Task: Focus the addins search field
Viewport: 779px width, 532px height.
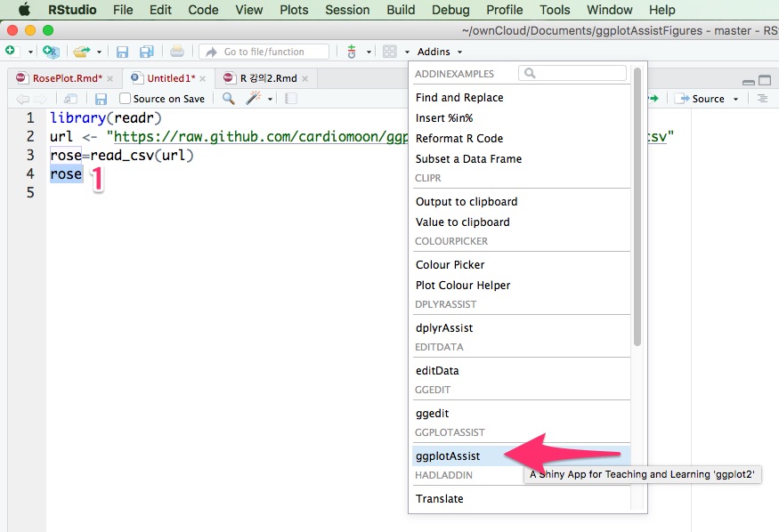Action: [x=572, y=73]
